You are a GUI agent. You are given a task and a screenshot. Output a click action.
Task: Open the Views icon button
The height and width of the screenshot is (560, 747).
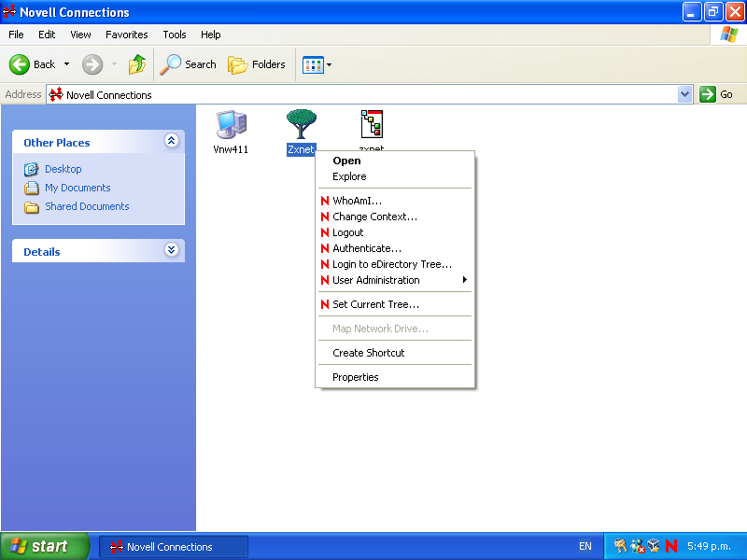click(313, 64)
